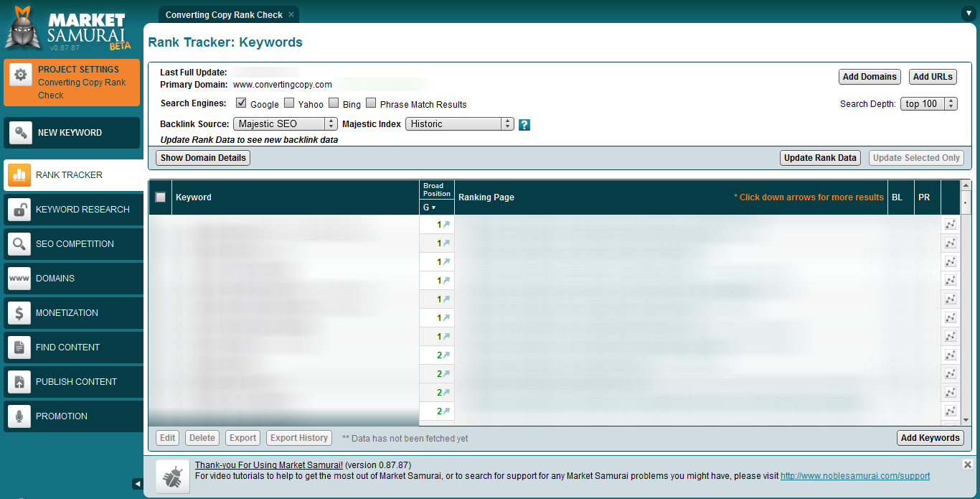Click the 'Rank Tracker: Keywords' heading
This screenshot has width=980, height=499.
pyautogui.click(x=225, y=42)
